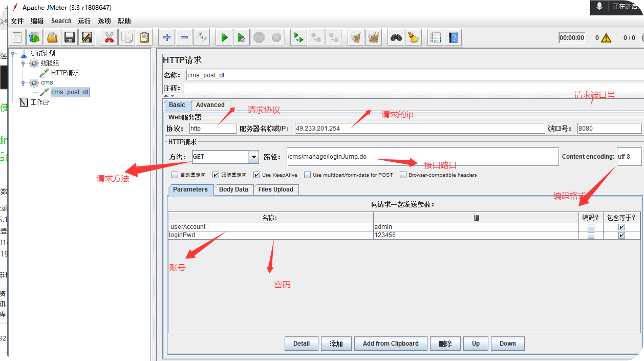Open the 文件 menu
Image resolution: width=644 pixels, height=361 pixels.
[x=17, y=21]
